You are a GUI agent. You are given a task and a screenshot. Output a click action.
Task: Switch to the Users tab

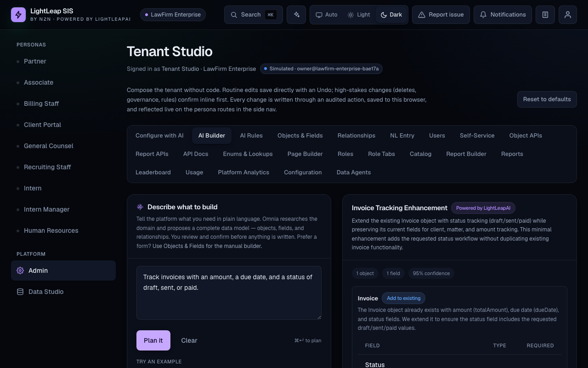coord(437,136)
